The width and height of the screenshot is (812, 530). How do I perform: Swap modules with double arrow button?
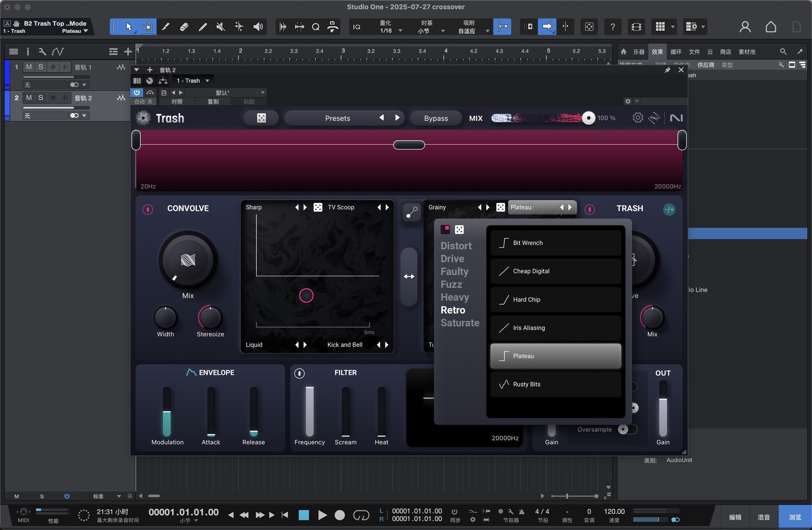(x=409, y=276)
